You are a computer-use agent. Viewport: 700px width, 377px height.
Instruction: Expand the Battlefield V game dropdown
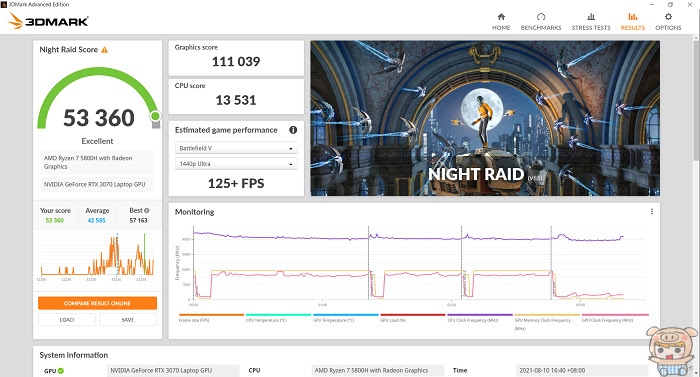tap(236, 148)
